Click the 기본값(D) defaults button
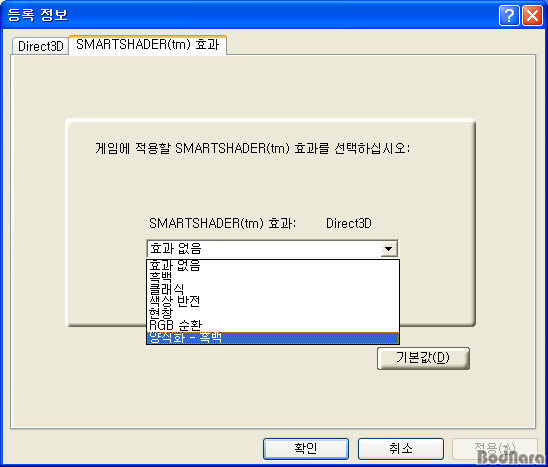Screen dimensions: 548x467 (423, 358)
